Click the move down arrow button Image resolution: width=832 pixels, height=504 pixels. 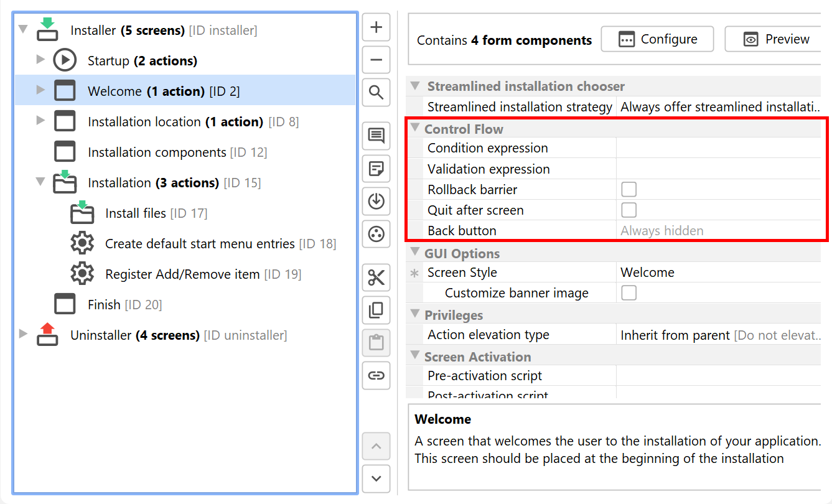(x=376, y=478)
